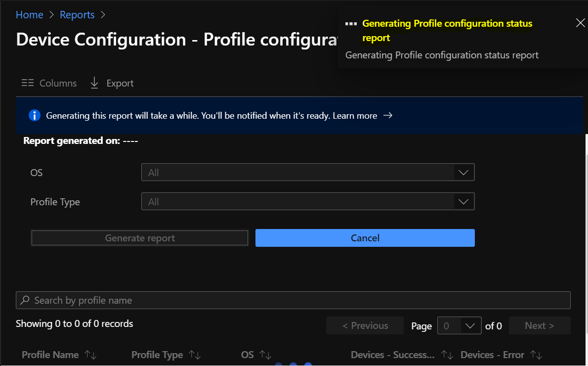Export the report with download icon
Screen dimensions: 588x366
click(112, 83)
